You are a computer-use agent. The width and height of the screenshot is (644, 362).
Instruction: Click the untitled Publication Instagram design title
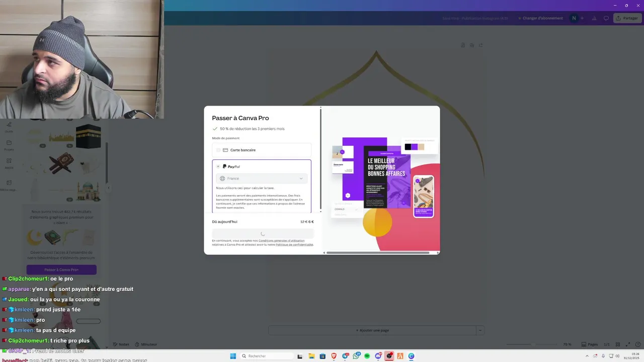click(475, 18)
